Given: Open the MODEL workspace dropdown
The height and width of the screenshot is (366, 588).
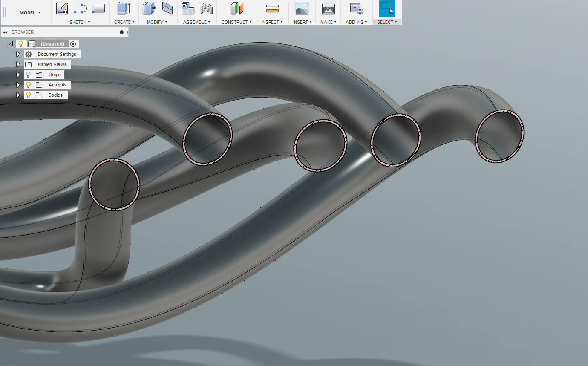Looking at the screenshot, I should pos(30,13).
